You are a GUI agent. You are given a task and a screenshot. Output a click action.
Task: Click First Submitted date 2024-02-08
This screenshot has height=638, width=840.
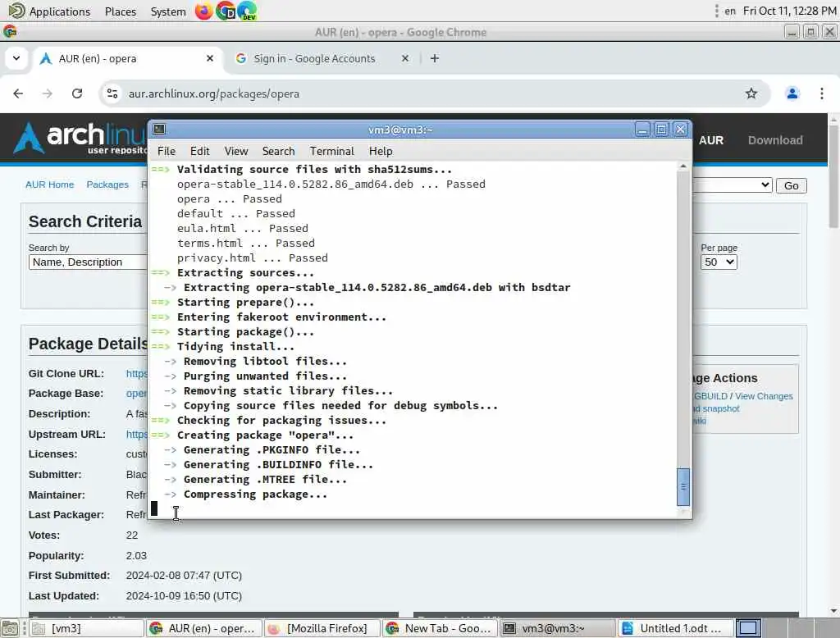click(x=184, y=576)
